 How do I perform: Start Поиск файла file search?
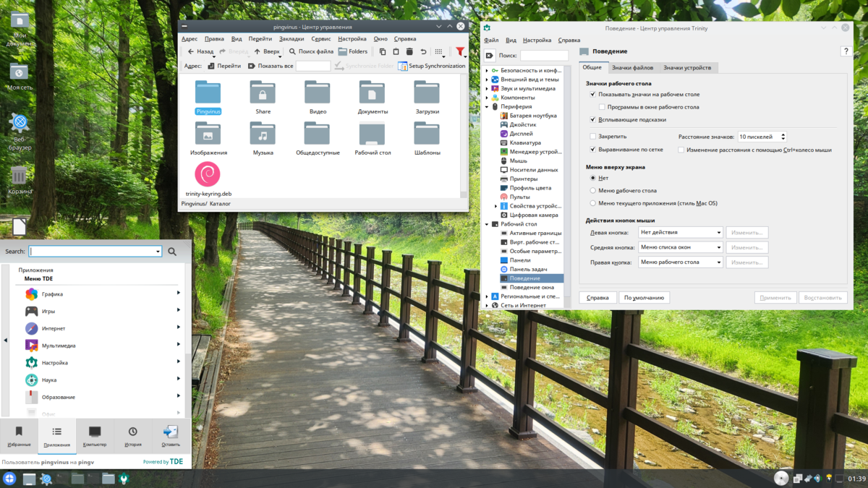(x=311, y=51)
